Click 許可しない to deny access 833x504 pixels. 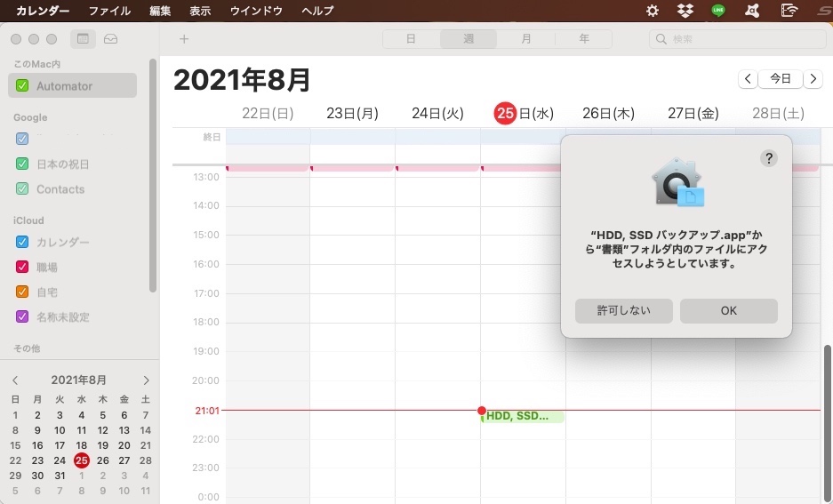[x=624, y=311]
